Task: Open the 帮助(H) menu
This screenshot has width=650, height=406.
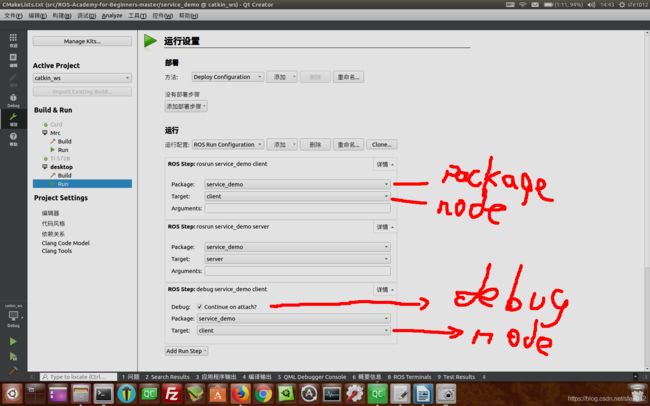Action: point(188,16)
